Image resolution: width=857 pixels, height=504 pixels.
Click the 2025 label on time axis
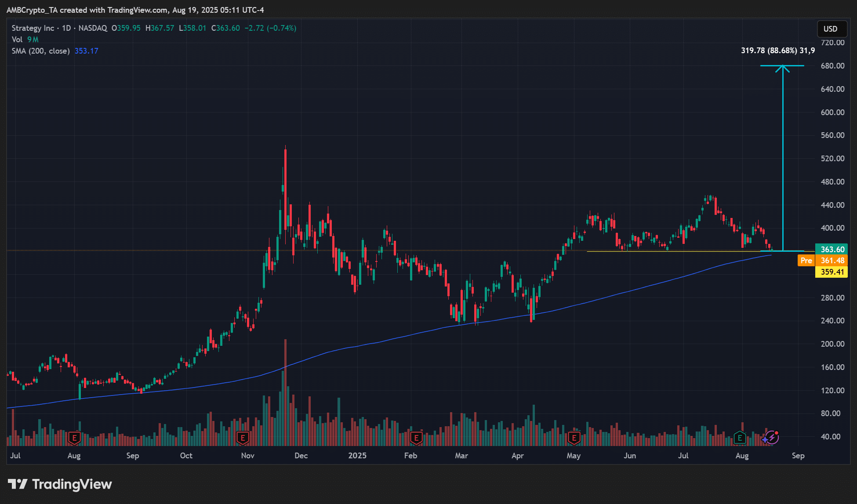pyautogui.click(x=357, y=456)
